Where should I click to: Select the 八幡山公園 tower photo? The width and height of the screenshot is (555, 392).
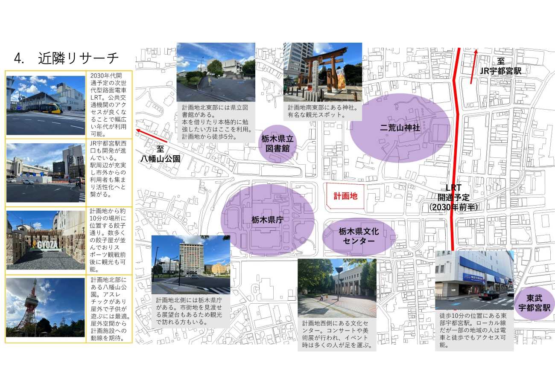(x=46, y=307)
